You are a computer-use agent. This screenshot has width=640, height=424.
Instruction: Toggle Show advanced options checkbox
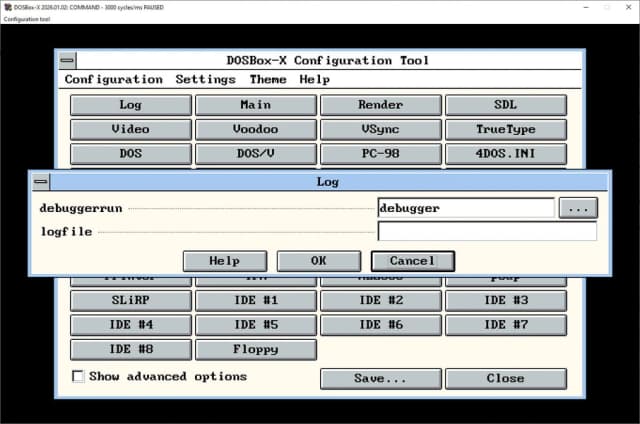[78, 376]
